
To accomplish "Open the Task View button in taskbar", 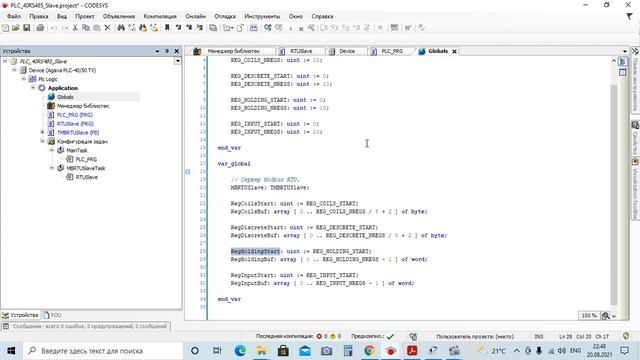I will pos(217,351).
